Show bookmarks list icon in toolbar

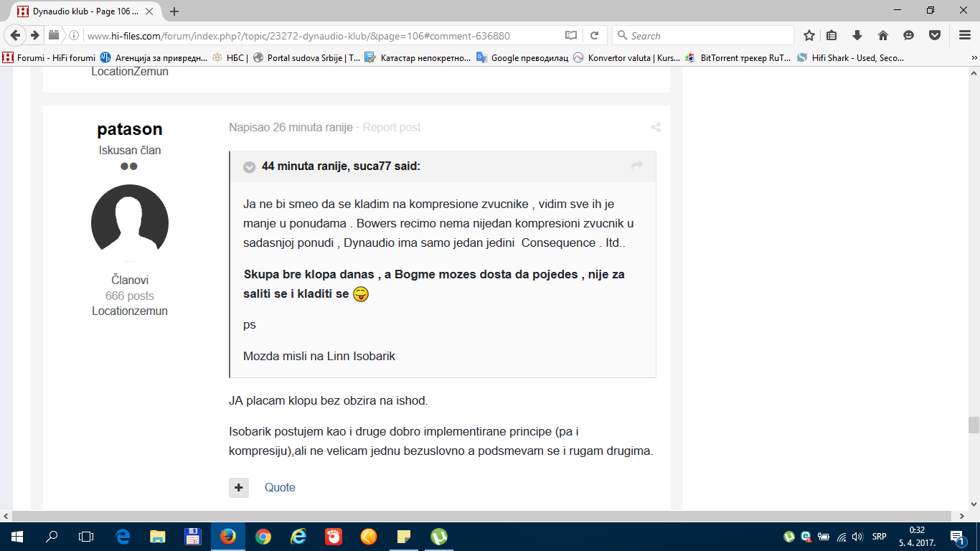[832, 35]
